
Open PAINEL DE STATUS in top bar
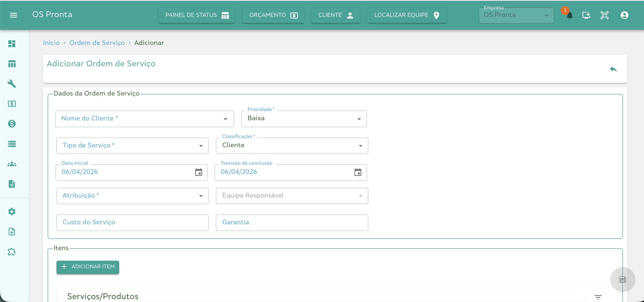(197, 15)
